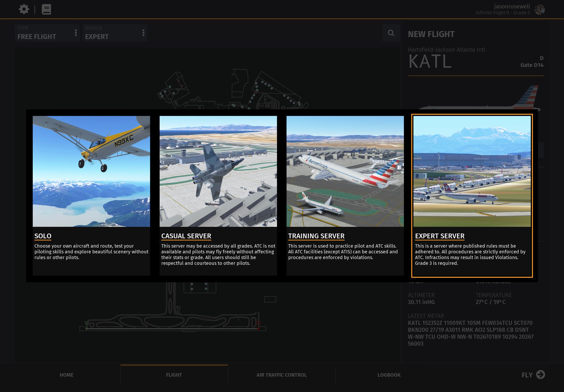This screenshot has width=564, height=392.
Task: Switch to the AIR TRAFFIC CONTROL tab
Action: point(281,375)
